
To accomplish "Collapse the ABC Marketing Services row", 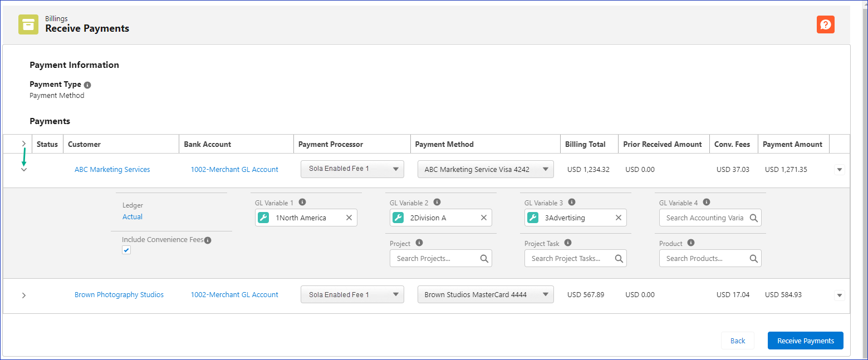I will pos(24,170).
